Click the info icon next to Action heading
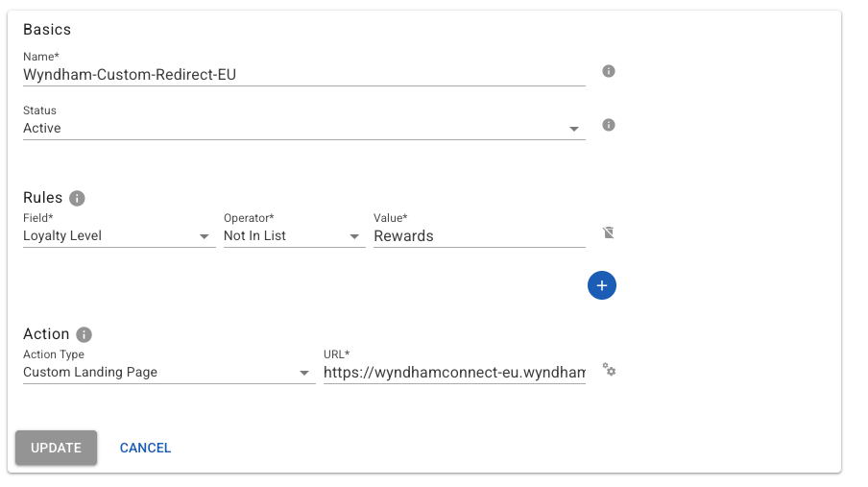868x487 pixels. pos(84,334)
